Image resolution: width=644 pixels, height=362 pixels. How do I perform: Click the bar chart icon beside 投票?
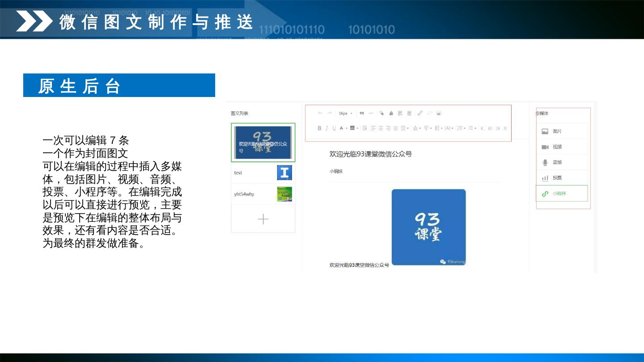(545, 178)
